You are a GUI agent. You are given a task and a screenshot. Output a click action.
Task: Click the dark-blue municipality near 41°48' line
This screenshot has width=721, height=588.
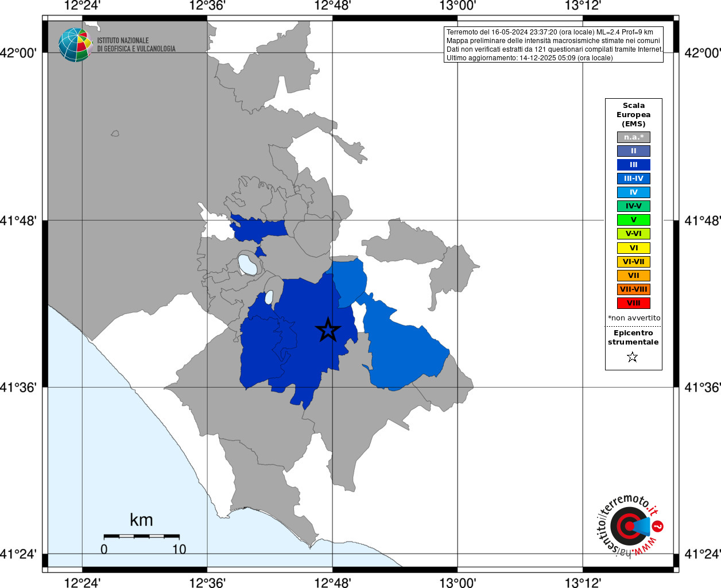coord(258,229)
